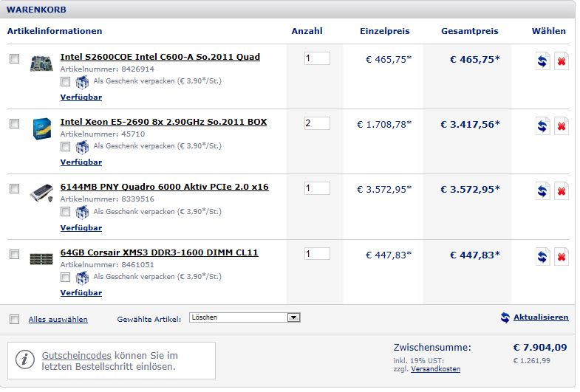Image resolution: width=580 pixels, height=392 pixels.
Task: Select the Intel Xeon E5-2690 item checkbox
Action: (15, 124)
